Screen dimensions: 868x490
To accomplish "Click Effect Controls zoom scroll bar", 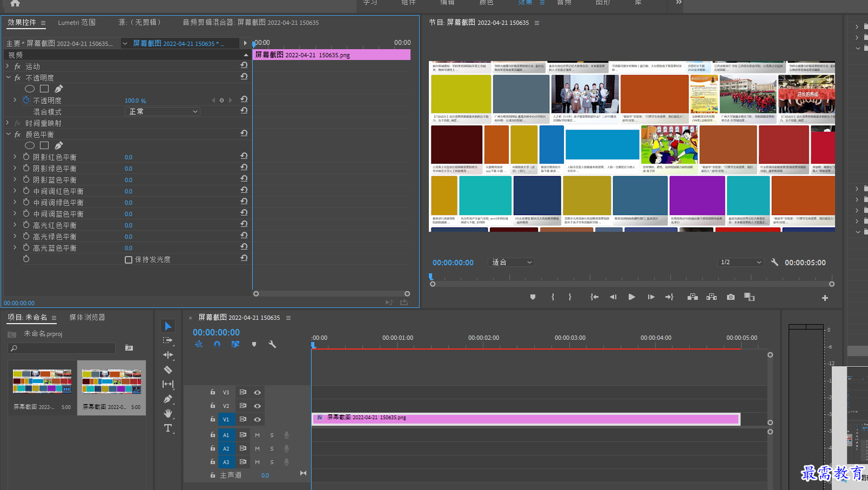I will [332, 294].
